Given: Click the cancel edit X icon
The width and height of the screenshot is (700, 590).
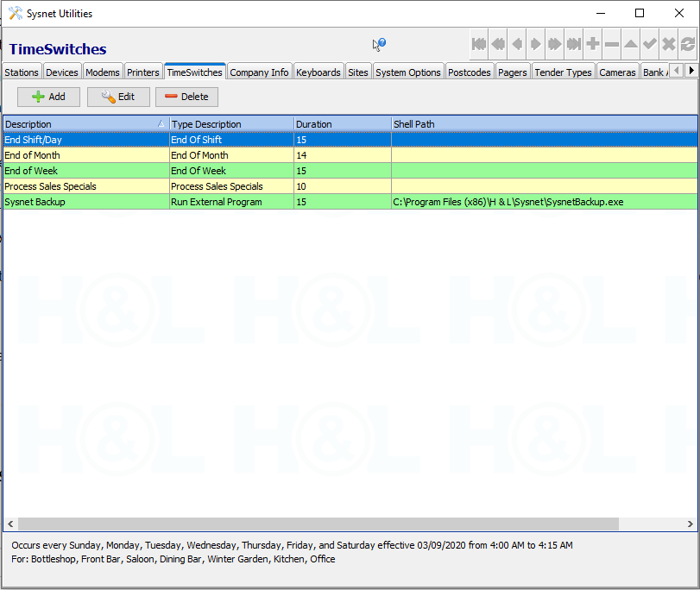Looking at the screenshot, I should click(669, 44).
